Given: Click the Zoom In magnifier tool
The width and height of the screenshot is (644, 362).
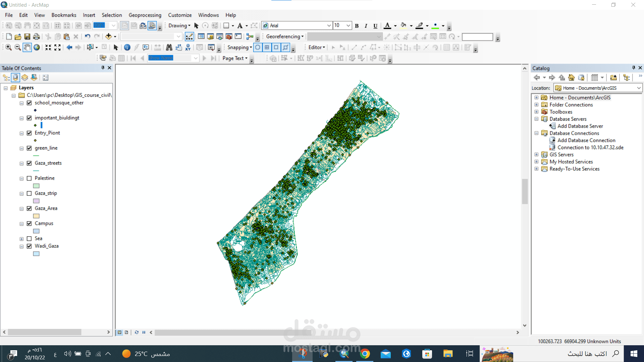Looking at the screenshot, I should click(x=8, y=47).
